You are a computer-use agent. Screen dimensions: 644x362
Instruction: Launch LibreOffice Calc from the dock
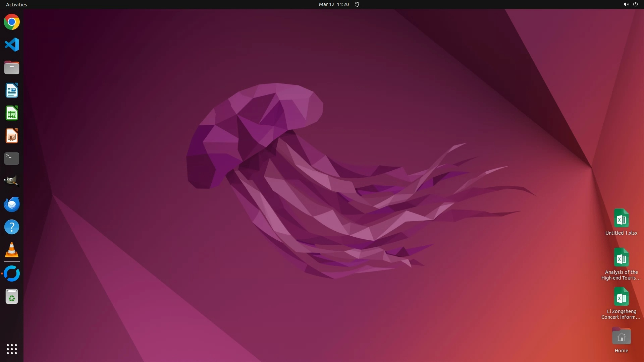12,113
